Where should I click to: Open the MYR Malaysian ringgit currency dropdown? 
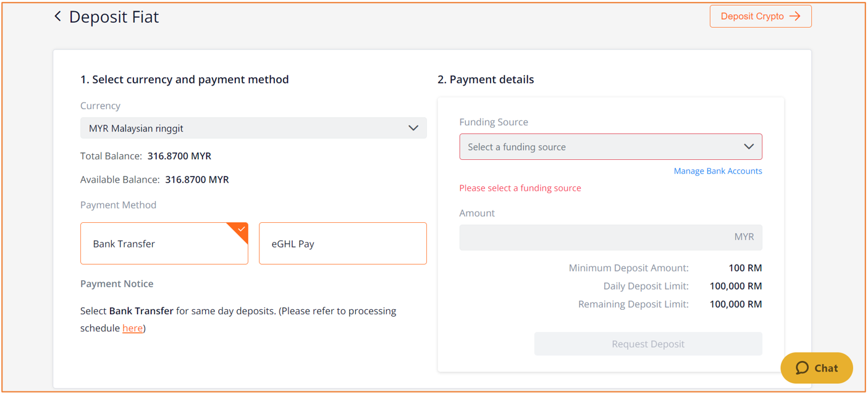(253, 128)
